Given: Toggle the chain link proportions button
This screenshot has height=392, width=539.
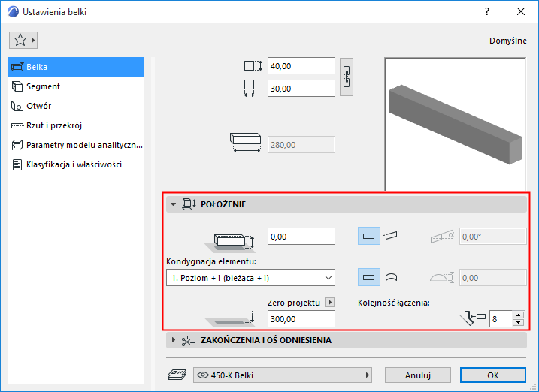Looking at the screenshot, I should [347, 77].
